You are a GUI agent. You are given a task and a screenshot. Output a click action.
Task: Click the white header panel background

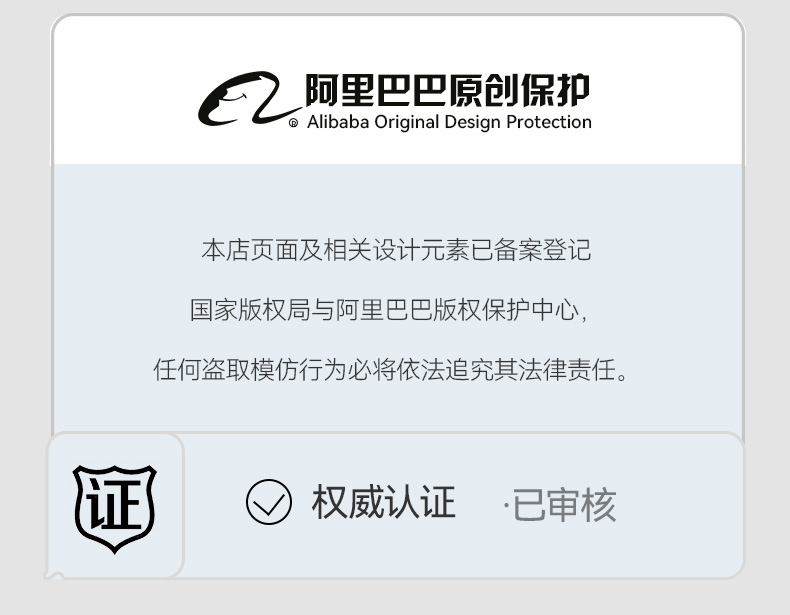398,90
